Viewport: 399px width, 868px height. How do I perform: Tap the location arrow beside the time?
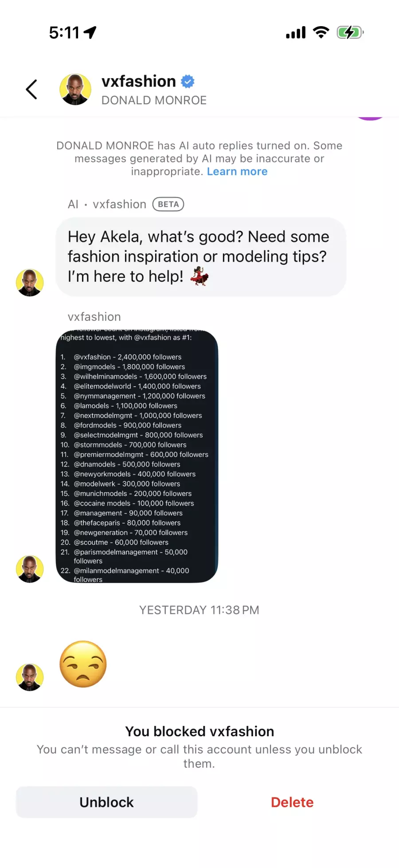tap(90, 32)
